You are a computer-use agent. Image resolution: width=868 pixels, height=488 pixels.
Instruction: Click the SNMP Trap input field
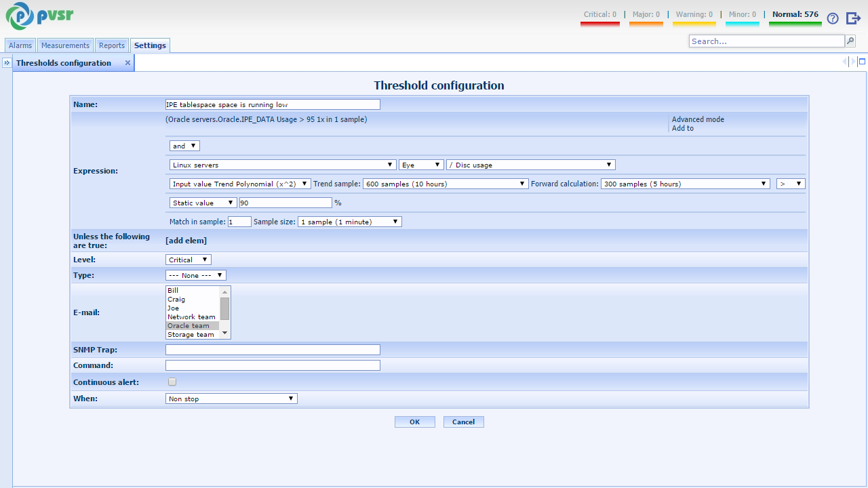click(x=273, y=350)
